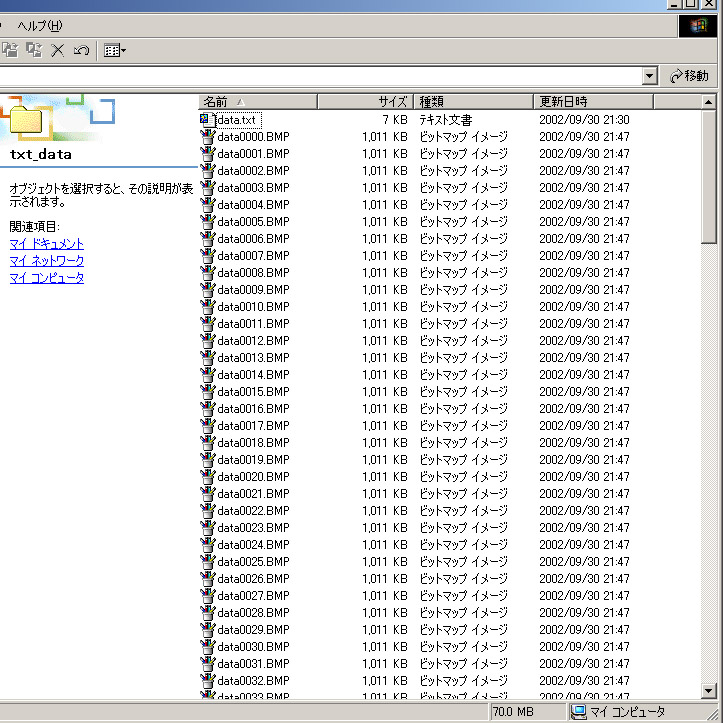Select the data0005.BMP file icon

(x=207, y=222)
